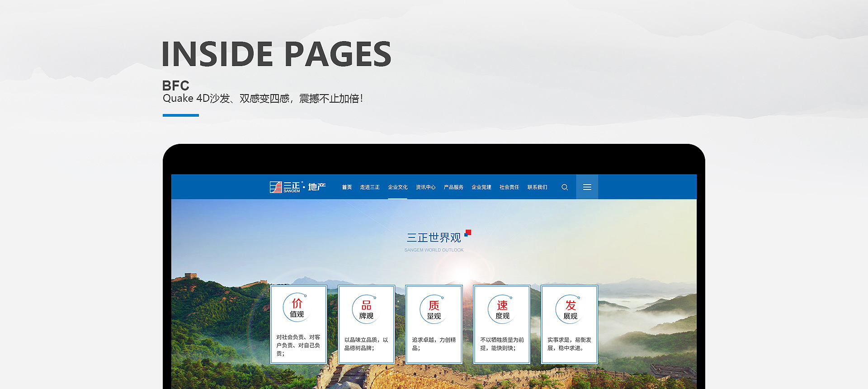The width and height of the screenshot is (868, 389).
Task: Open the 资讯中心 nav item
Action: pos(426,187)
